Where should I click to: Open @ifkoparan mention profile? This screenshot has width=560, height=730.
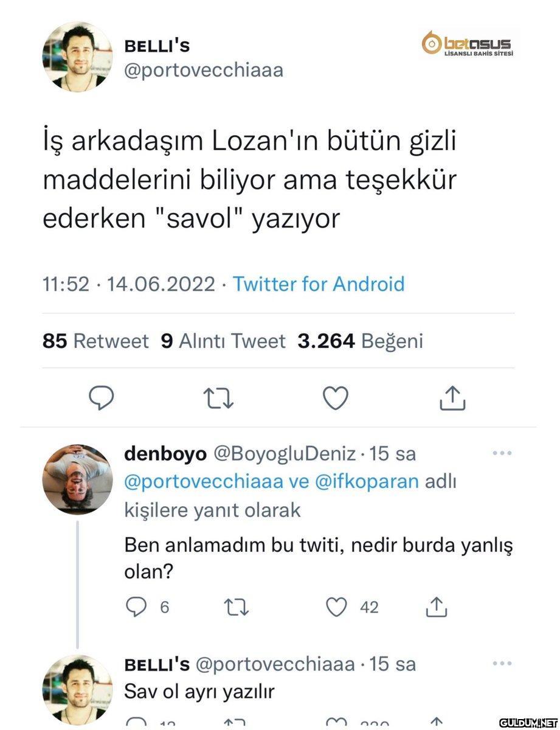point(367,482)
